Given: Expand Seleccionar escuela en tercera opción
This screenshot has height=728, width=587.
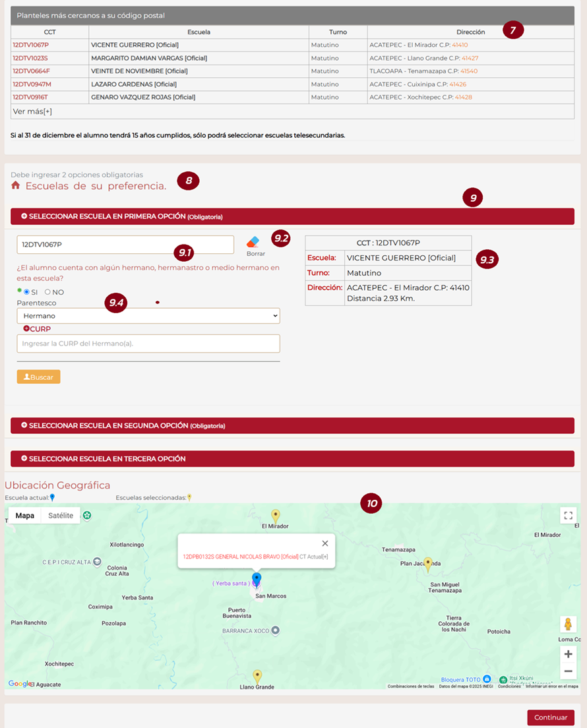Looking at the screenshot, I should pyautogui.click(x=292, y=458).
